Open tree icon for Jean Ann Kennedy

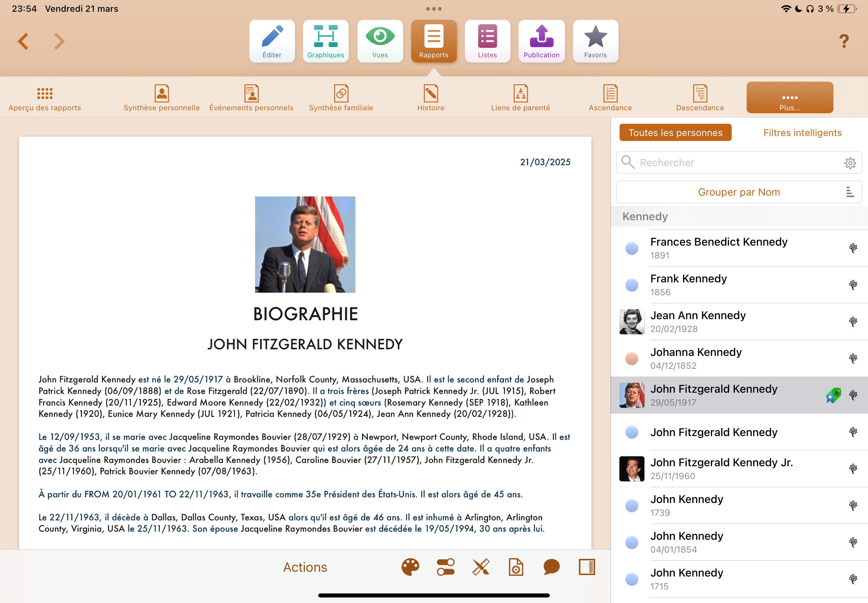click(853, 321)
